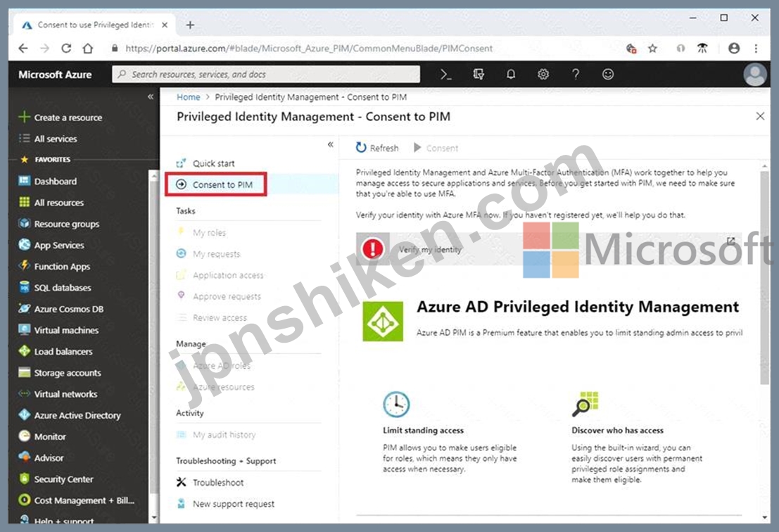This screenshot has width=779, height=532.
Task: Open Application access under Tasks
Action: 220,275
